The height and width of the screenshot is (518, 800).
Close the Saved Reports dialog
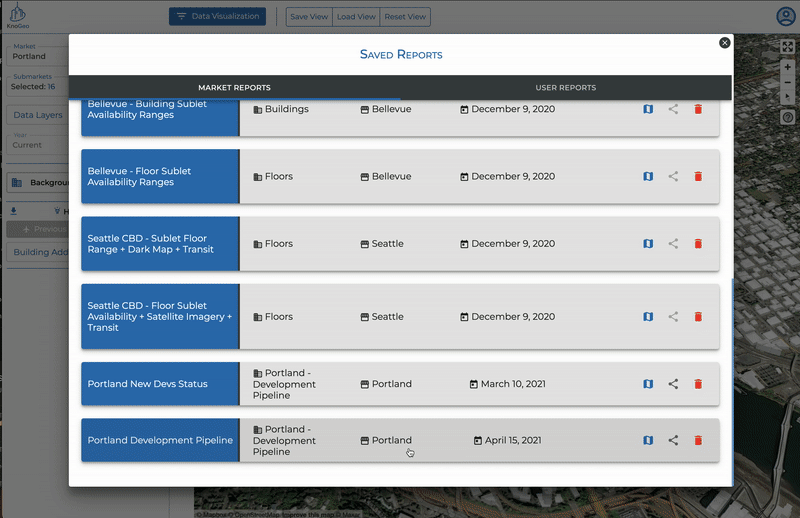[x=724, y=43]
